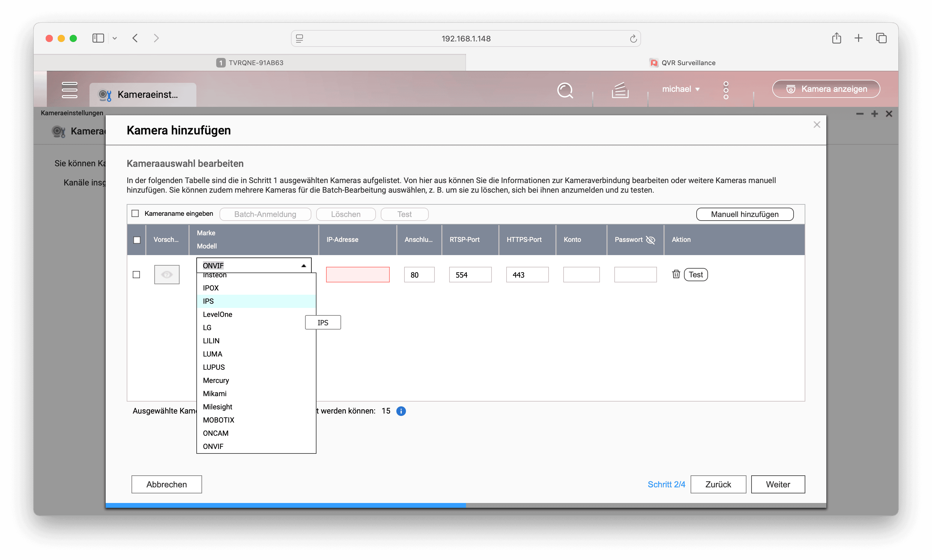Screen dimensions: 932x560
Task: Open the three-dots more menu in header
Action: pos(725,90)
